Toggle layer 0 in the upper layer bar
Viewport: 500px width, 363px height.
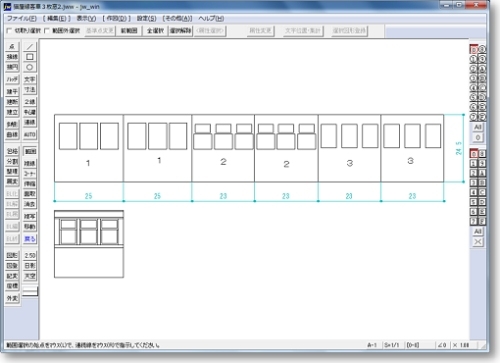tap(474, 50)
